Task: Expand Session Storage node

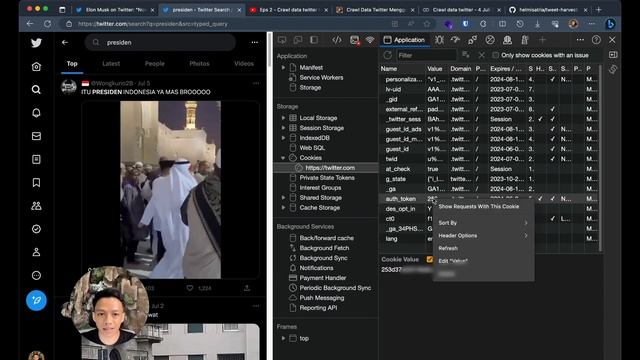Action: coord(283,128)
